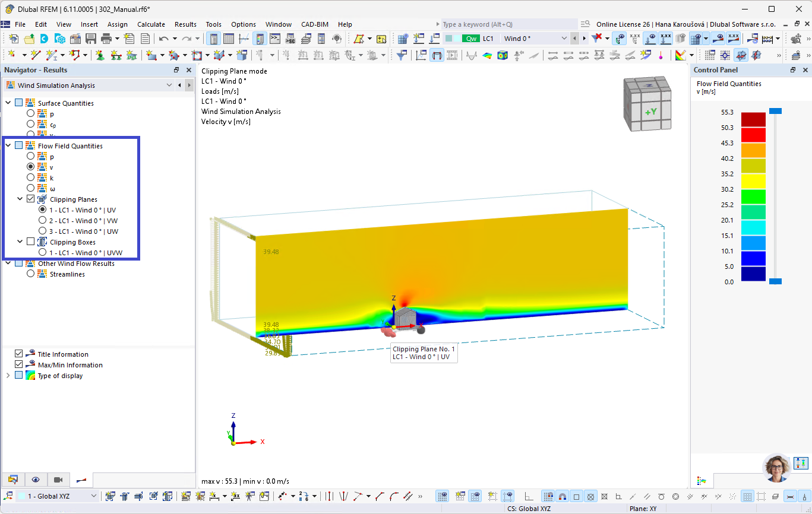Image resolution: width=812 pixels, height=514 pixels.
Task: Collapse the Flow Field Quantities tree branch
Action: 7,145
